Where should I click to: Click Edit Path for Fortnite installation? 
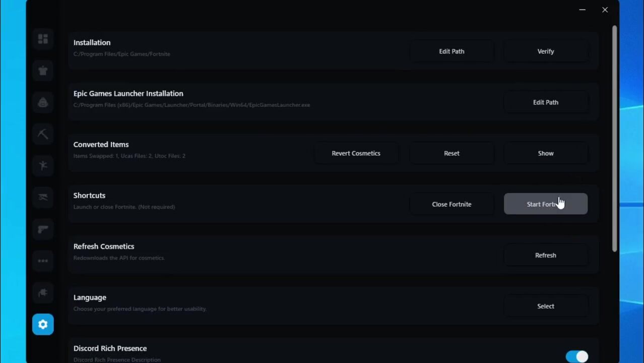pyautogui.click(x=451, y=51)
